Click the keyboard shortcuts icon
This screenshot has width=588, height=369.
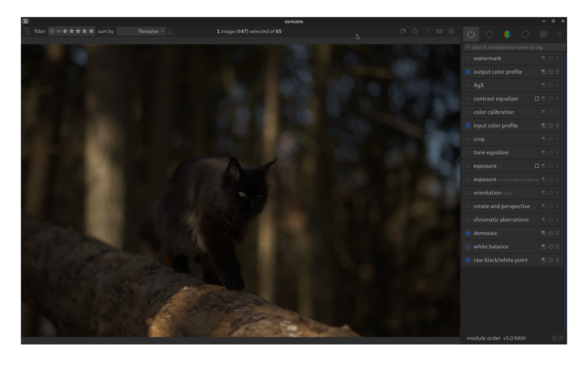[439, 31]
